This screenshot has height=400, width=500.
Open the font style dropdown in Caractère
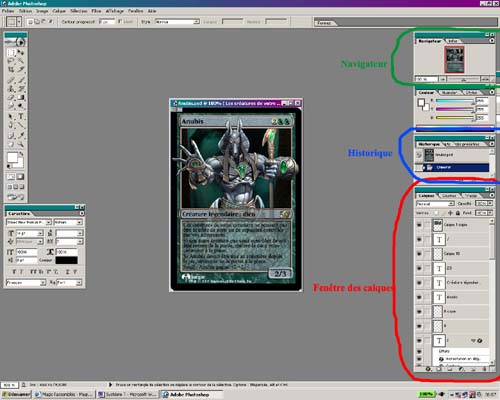tap(79, 222)
